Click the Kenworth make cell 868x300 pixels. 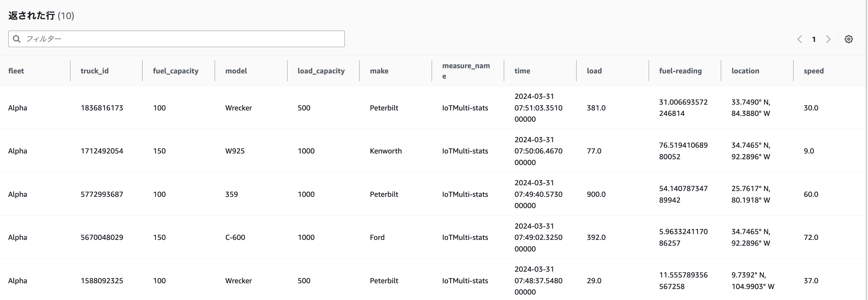point(386,151)
